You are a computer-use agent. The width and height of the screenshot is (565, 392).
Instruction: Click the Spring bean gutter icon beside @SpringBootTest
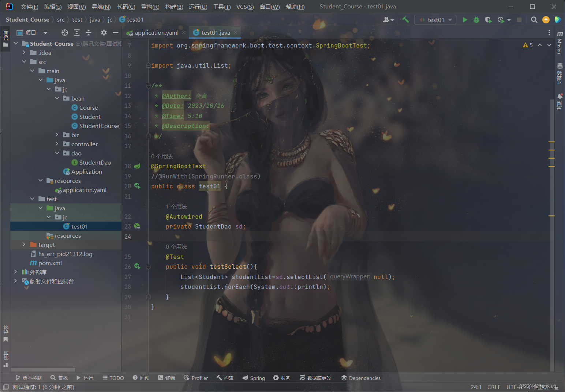coord(137,166)
